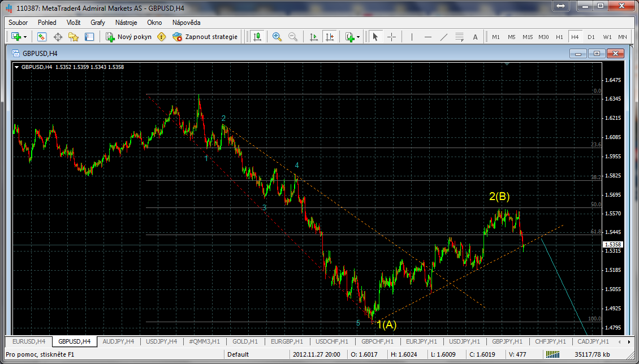The width and height of the screenshot is (639, 364).
Task: Choose the Fibonacci retracement tool
Action: point(460,37)
